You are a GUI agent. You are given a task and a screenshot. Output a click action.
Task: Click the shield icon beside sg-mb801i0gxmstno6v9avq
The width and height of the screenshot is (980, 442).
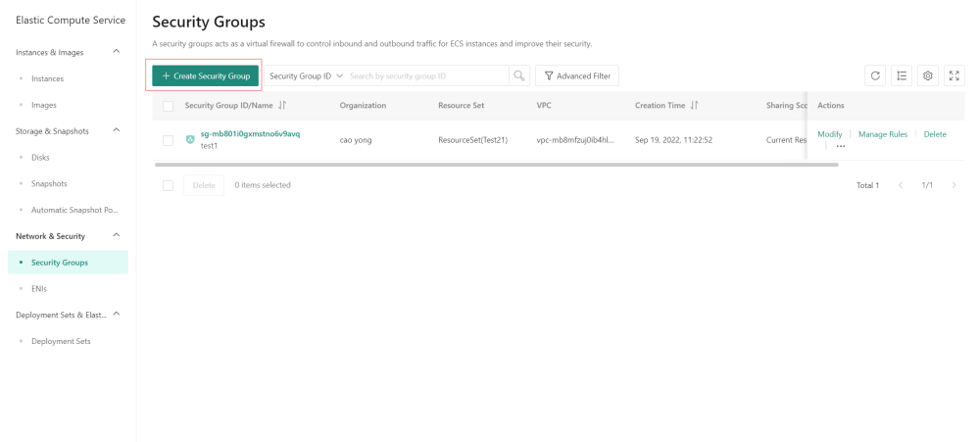pyautogui.click(x=190, y=139)
